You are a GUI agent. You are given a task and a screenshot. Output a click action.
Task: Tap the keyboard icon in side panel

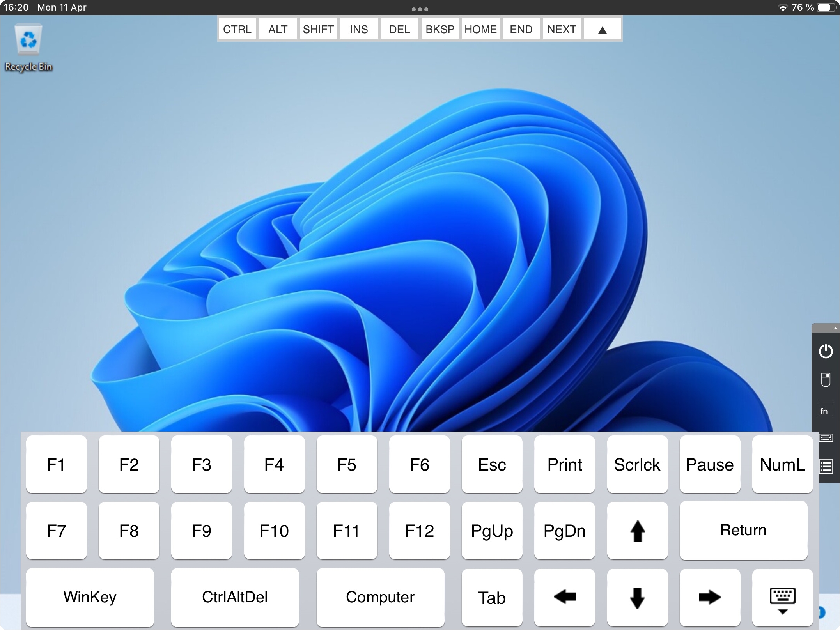coord(826,437)
